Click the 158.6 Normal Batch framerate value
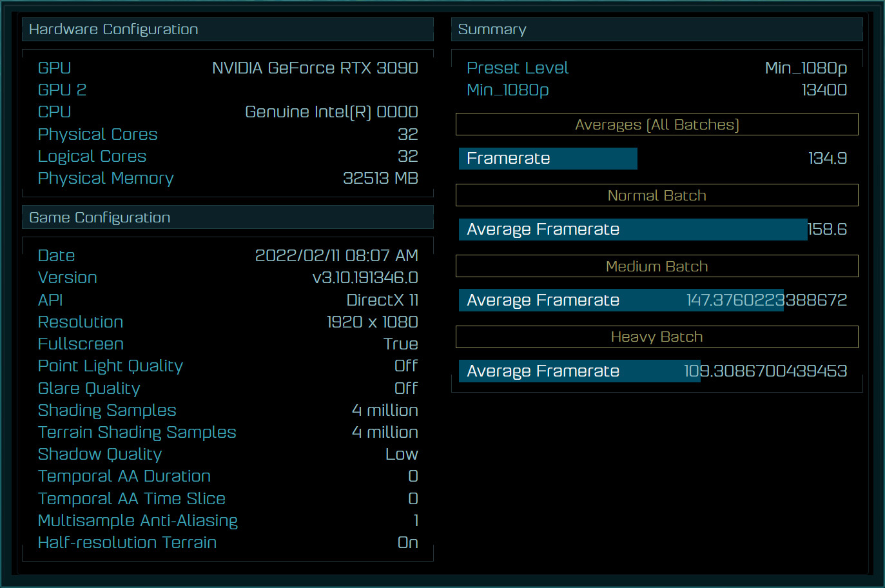This screenshot has width=885, height=588. pos(828,229)
